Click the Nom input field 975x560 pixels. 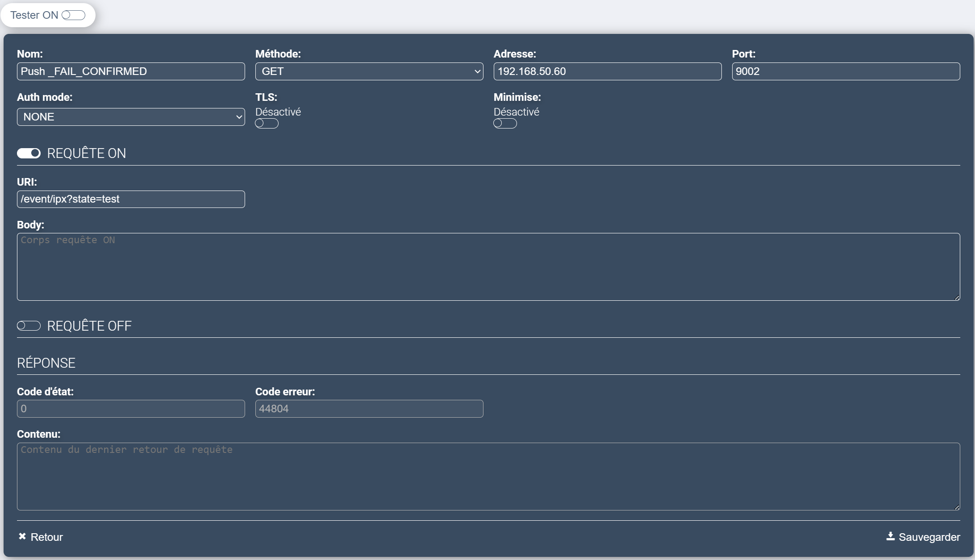pos(130,71)
